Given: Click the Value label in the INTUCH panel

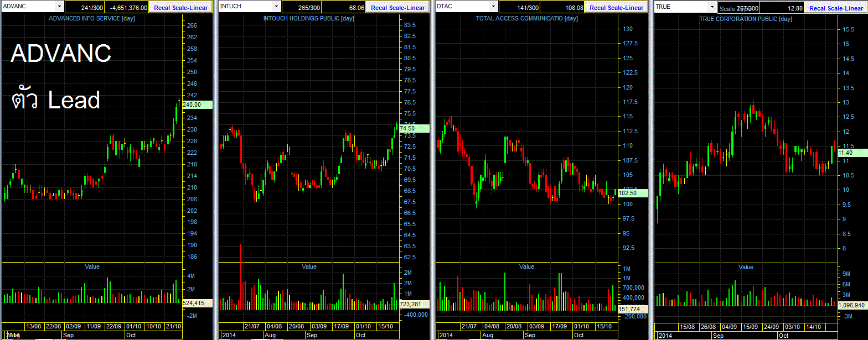Looking at the screenshot, I should click(x=309, y=266).
